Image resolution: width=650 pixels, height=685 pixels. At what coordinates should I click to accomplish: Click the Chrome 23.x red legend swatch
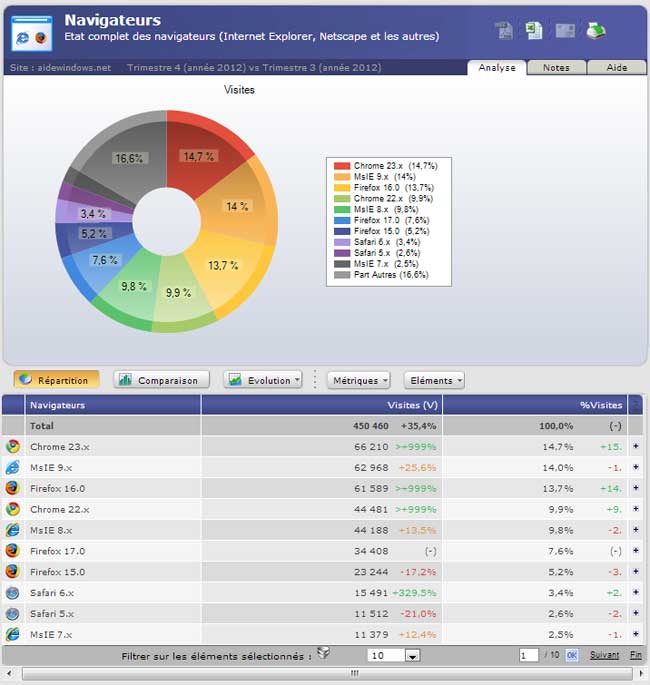tap(342, 166)
